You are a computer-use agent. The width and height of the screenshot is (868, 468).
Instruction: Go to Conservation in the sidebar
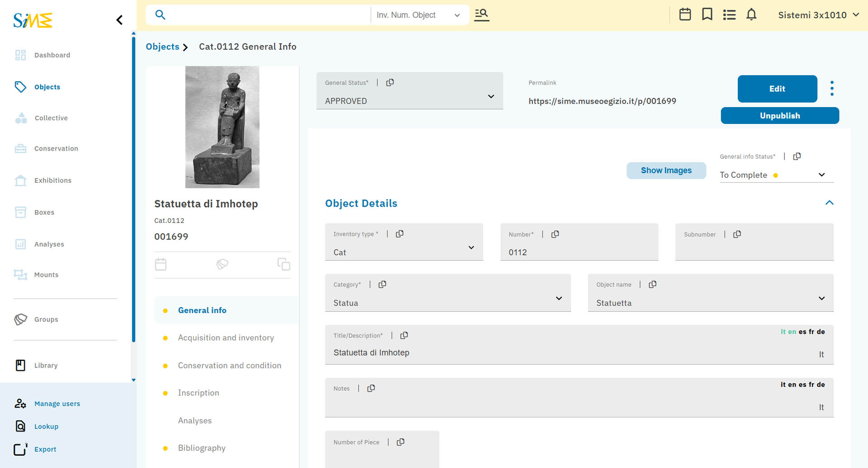coord(56,149)
